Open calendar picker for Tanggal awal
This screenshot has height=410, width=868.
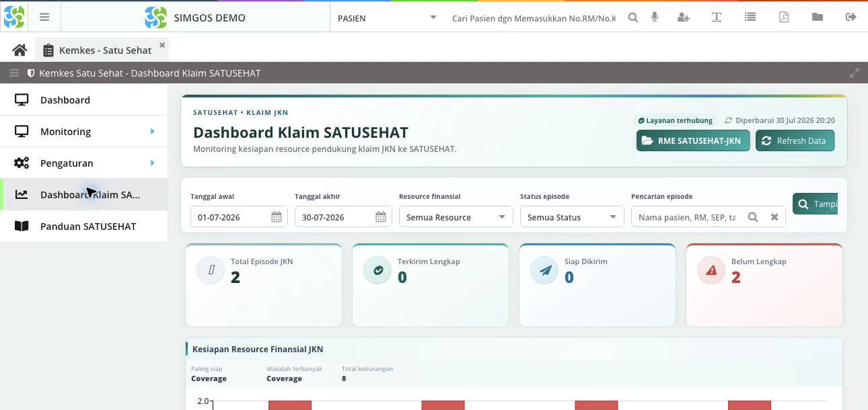(277, 217)
